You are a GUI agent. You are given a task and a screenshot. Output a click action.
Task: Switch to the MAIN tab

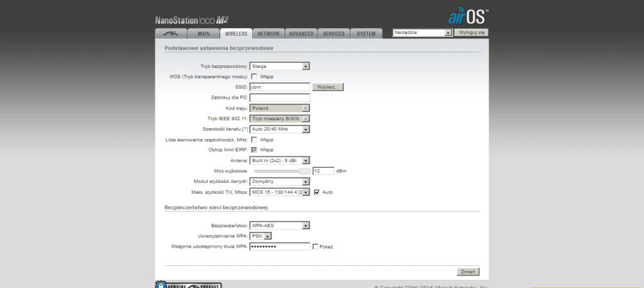pos(203,33)
